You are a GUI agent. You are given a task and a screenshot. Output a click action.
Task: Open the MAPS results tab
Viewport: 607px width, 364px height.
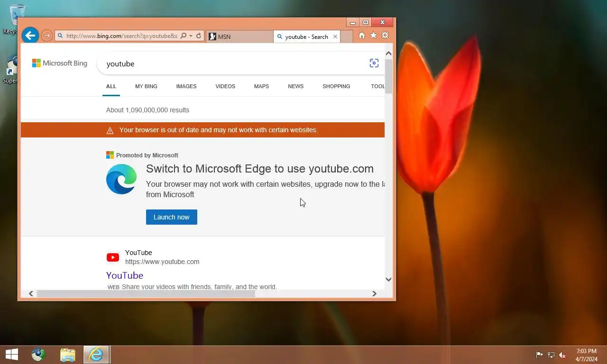click(x=261, y=86)
